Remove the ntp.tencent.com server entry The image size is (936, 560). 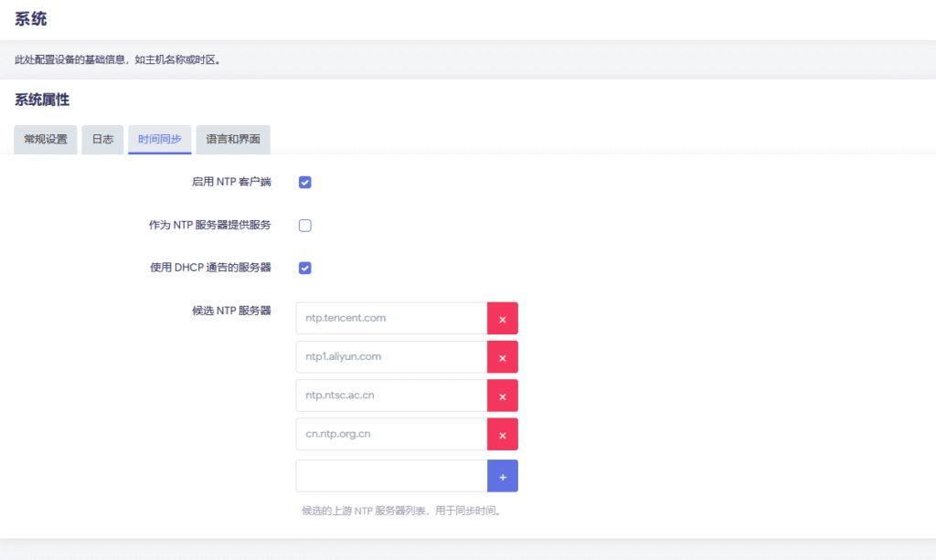coord(502,319)
